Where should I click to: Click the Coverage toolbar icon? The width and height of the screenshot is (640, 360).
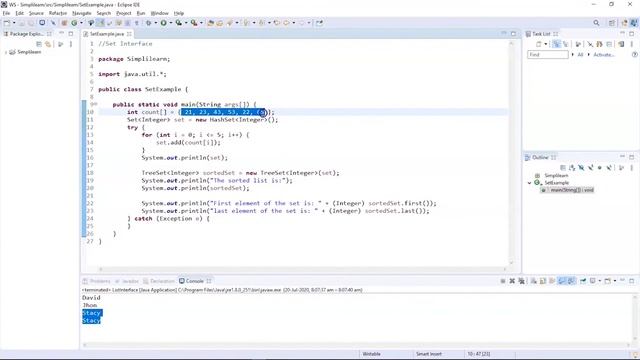[x=178, y=23]
